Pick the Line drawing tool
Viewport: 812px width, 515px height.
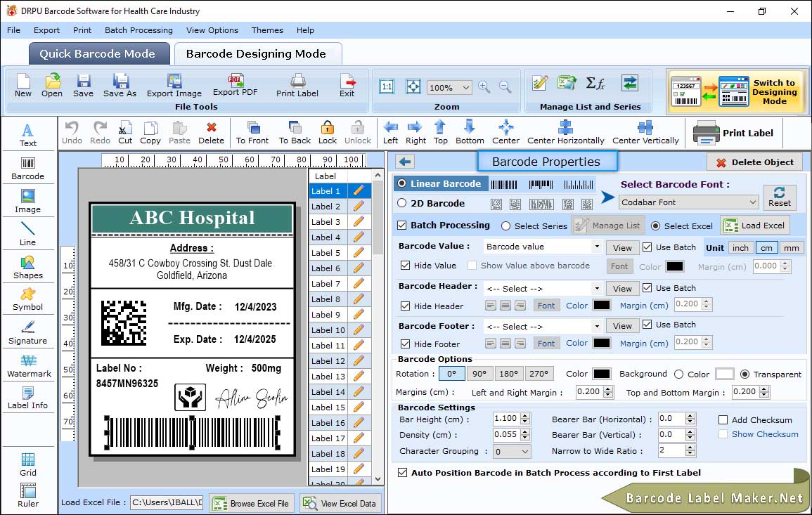point(28,234)
